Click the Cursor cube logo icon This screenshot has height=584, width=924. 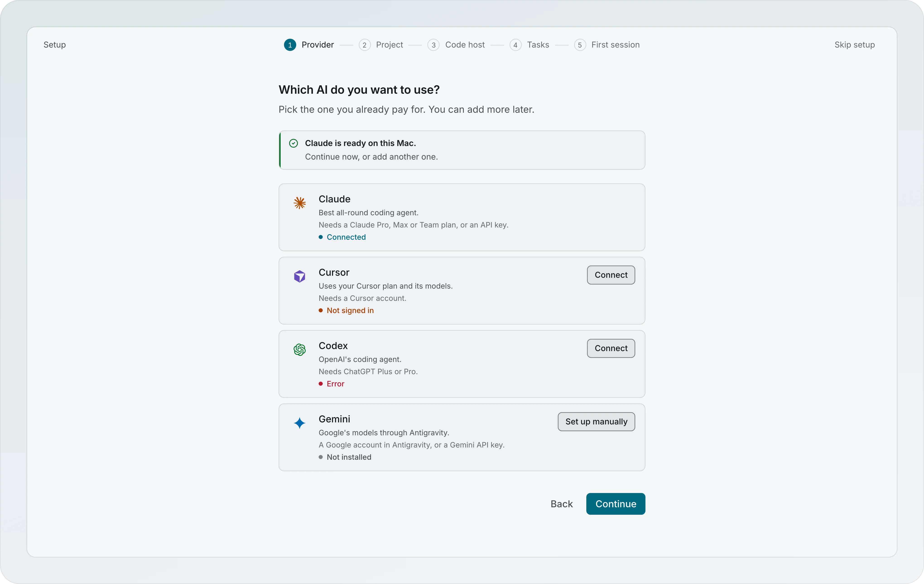coord(300,276)
